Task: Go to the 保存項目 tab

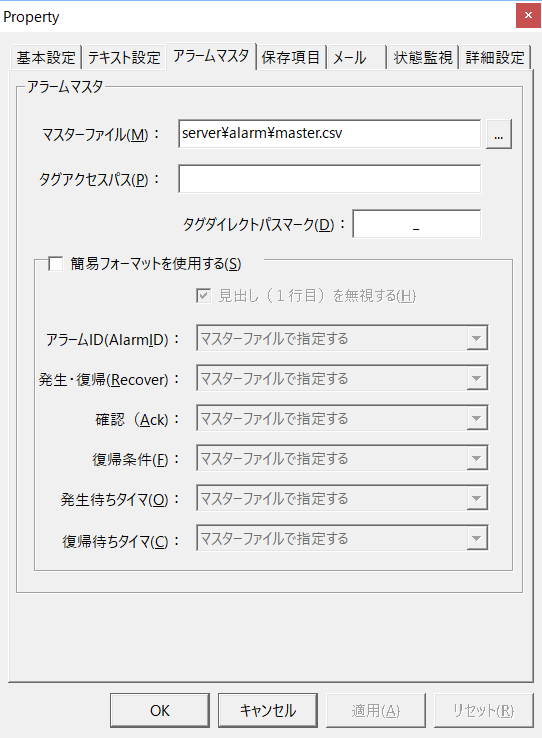Action: point(291,57)
